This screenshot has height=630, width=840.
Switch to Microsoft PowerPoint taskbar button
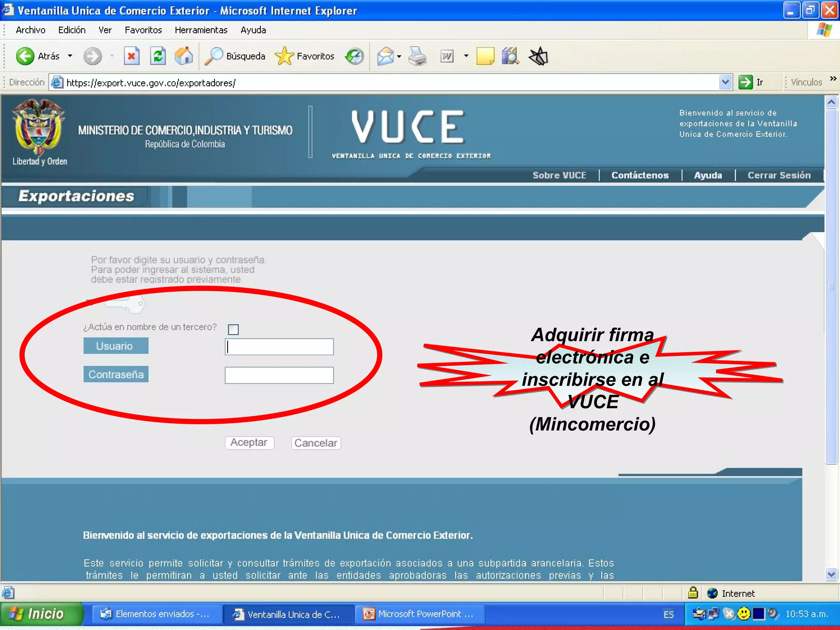[x=418, y=614]
